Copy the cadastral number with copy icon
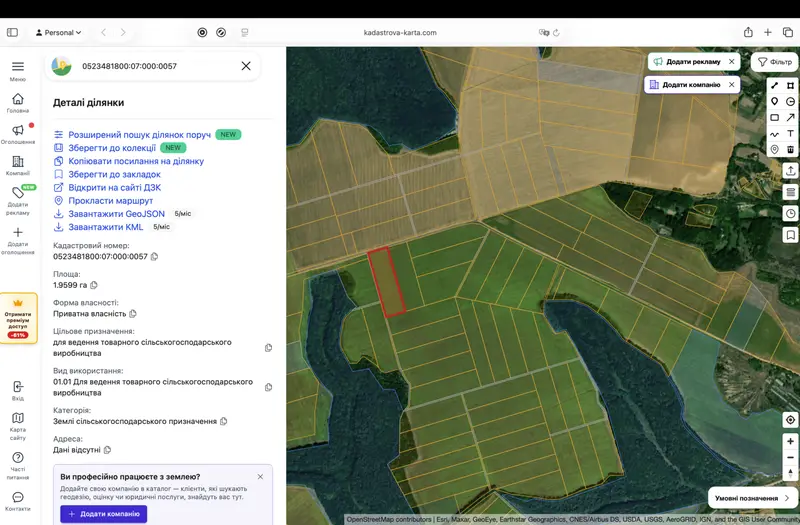Screen dimensions: 800x525 154,257
